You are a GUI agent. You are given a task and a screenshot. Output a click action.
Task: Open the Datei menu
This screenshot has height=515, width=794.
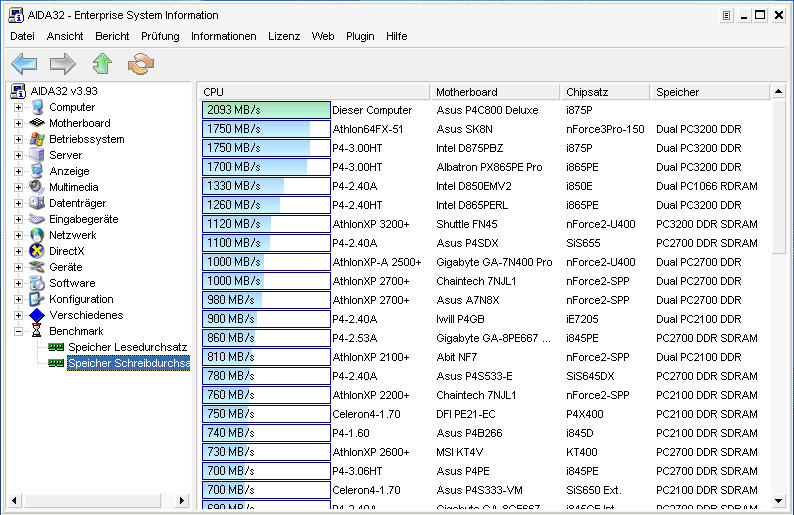[22, 36]
